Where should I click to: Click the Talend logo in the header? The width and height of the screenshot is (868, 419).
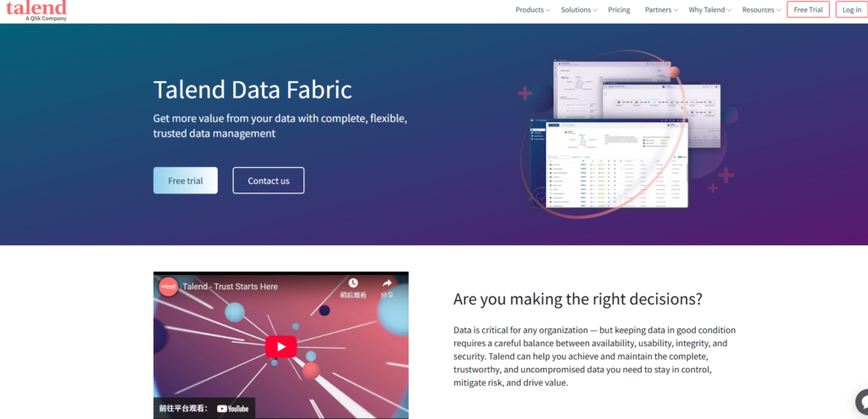[36, 8]
